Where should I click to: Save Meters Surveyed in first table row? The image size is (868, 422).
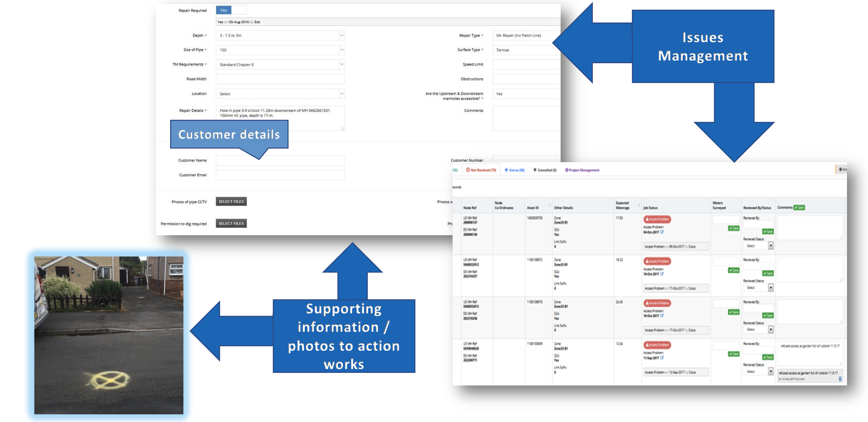coord(734,228)
